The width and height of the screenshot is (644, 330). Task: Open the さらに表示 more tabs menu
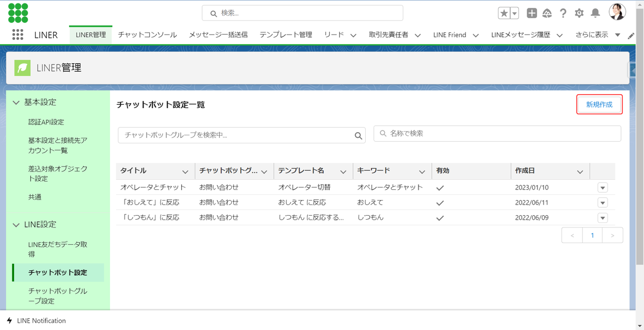click(597, 35)
